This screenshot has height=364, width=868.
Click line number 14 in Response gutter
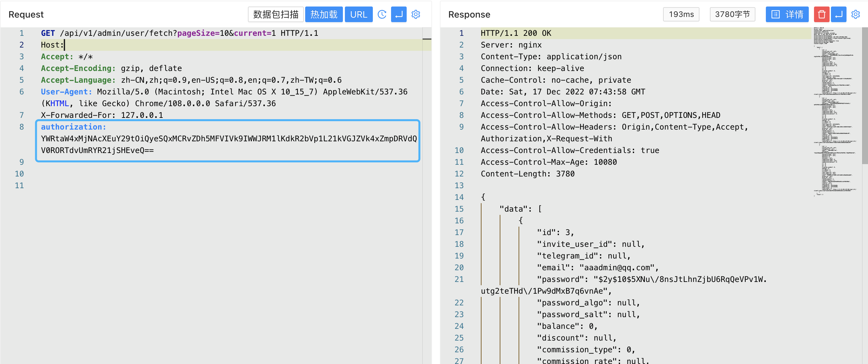pyautogui.click(x=459, y=197)
